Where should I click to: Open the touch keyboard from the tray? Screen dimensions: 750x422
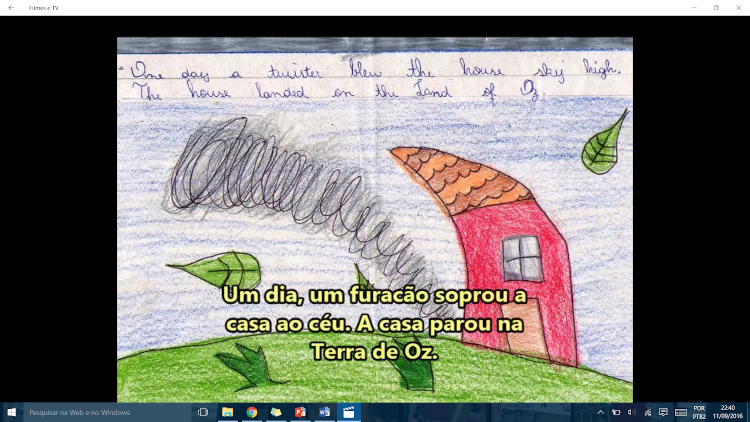coord(681,412)
